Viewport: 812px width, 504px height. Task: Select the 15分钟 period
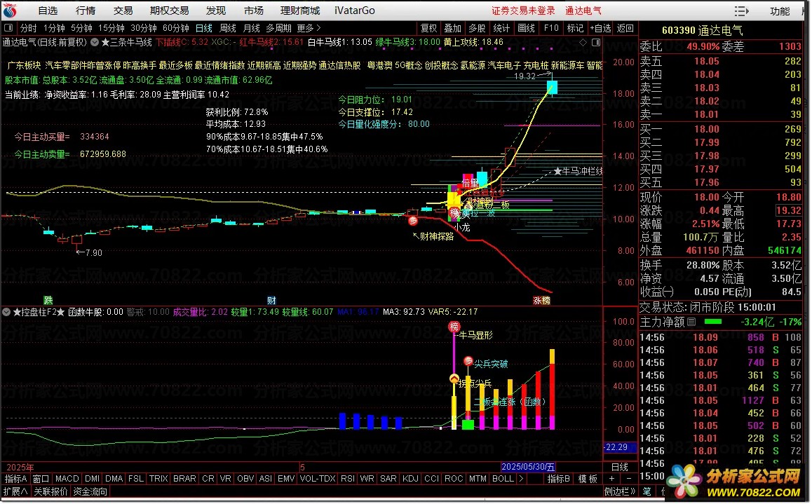click(x=111, y=28)
